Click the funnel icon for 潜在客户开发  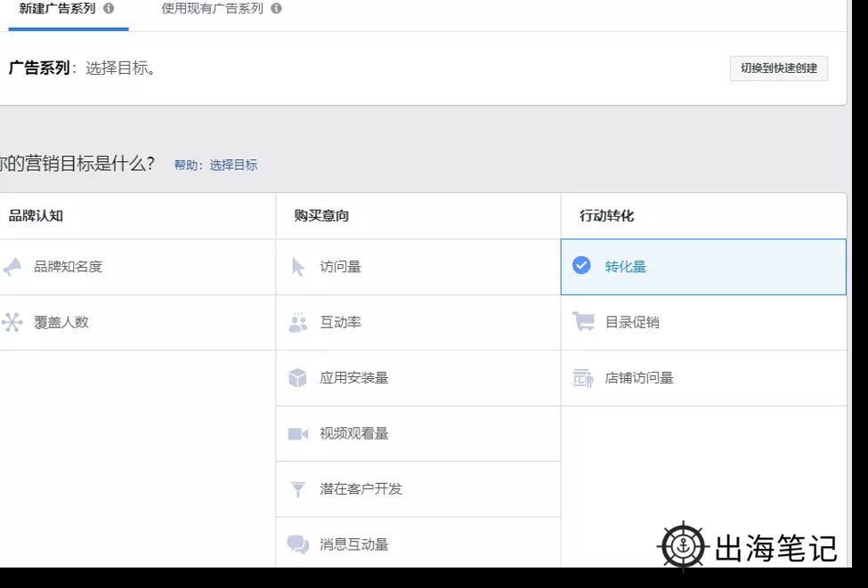click(298, 489)
